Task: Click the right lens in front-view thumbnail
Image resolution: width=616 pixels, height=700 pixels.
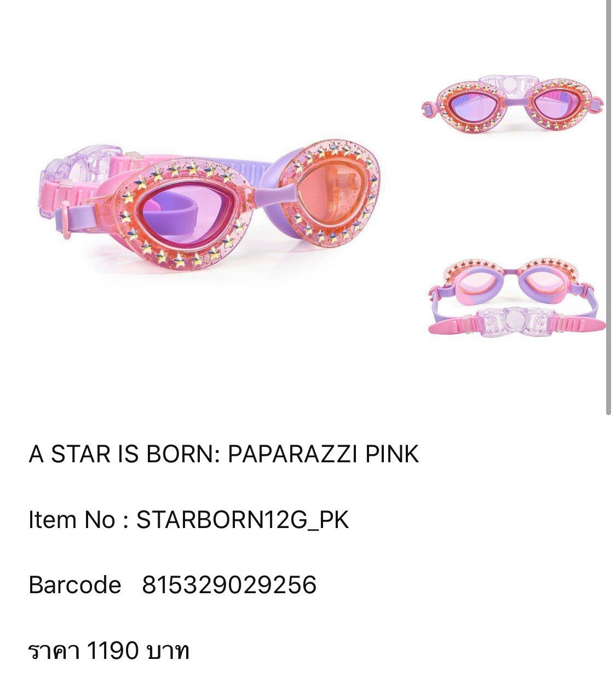Action: (x=557, y=104)
